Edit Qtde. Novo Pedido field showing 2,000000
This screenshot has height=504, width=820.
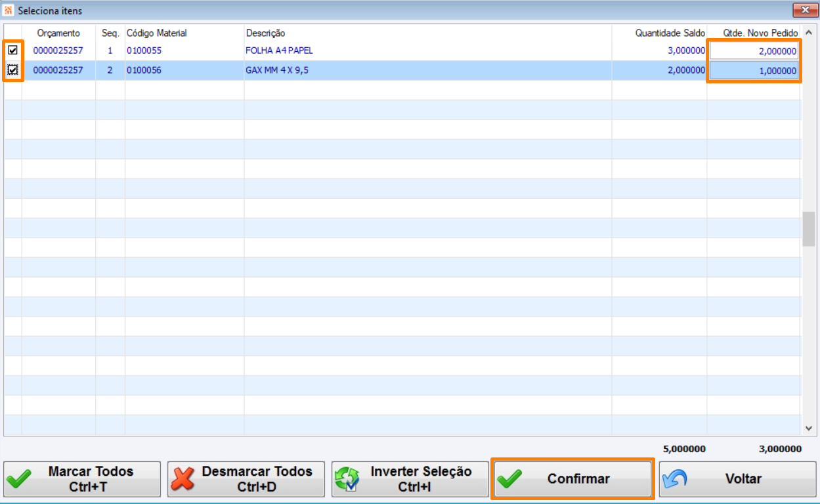point(754,51)
